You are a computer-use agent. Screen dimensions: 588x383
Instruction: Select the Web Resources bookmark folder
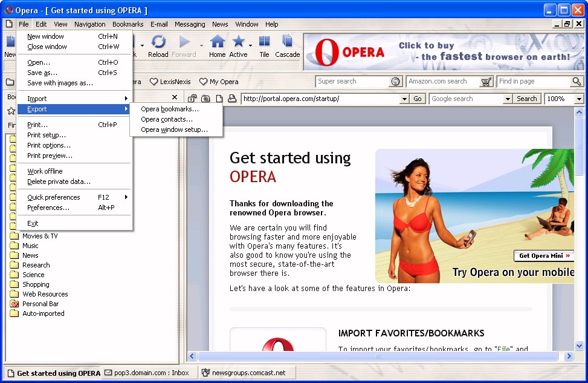point(45,294)
